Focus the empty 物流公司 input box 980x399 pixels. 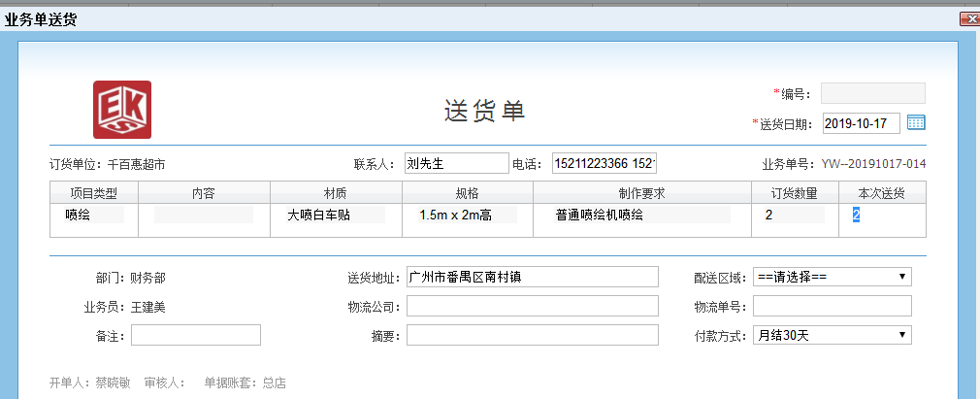coord(532,307)
